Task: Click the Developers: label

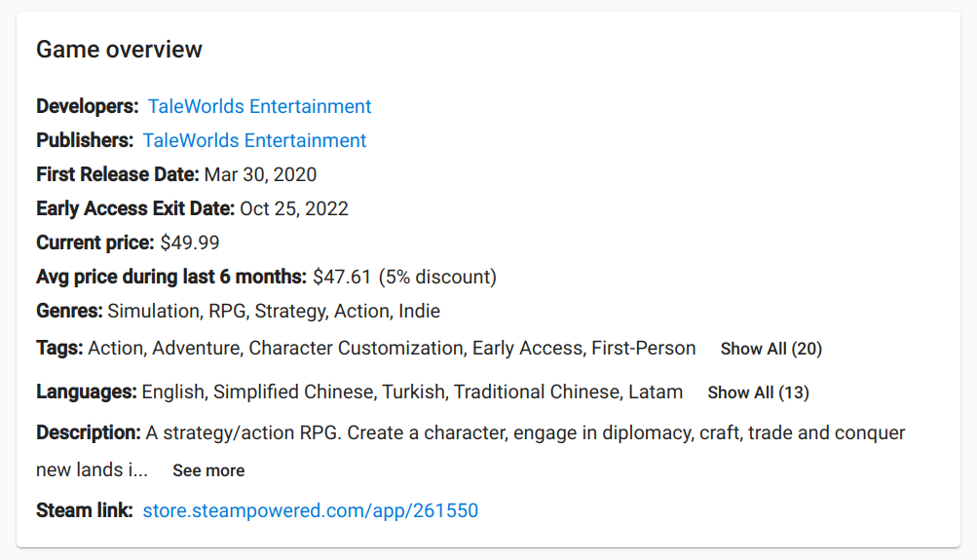Action: point(88,106)
